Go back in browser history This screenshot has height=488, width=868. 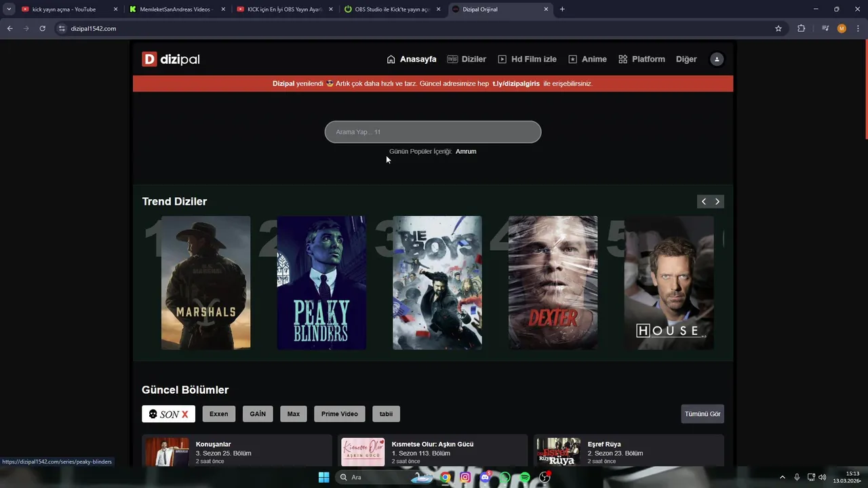9,28
